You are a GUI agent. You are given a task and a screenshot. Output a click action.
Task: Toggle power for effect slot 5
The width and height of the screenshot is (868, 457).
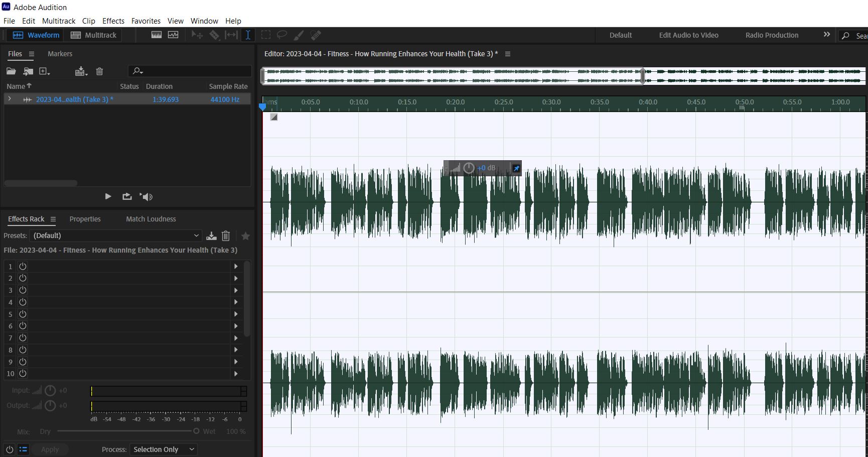23,314
